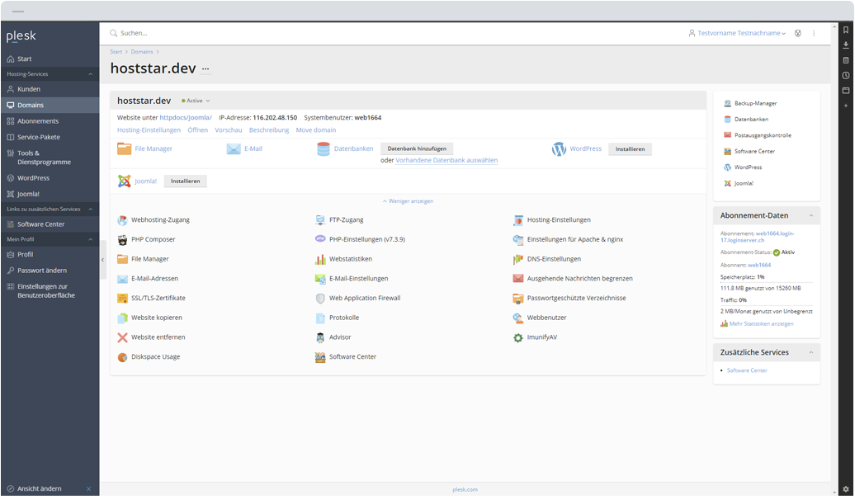The height and width of the screenshot is (504, 855).
Task: Collapse the Abonnement-Daten panel
Action: (810, 216)
